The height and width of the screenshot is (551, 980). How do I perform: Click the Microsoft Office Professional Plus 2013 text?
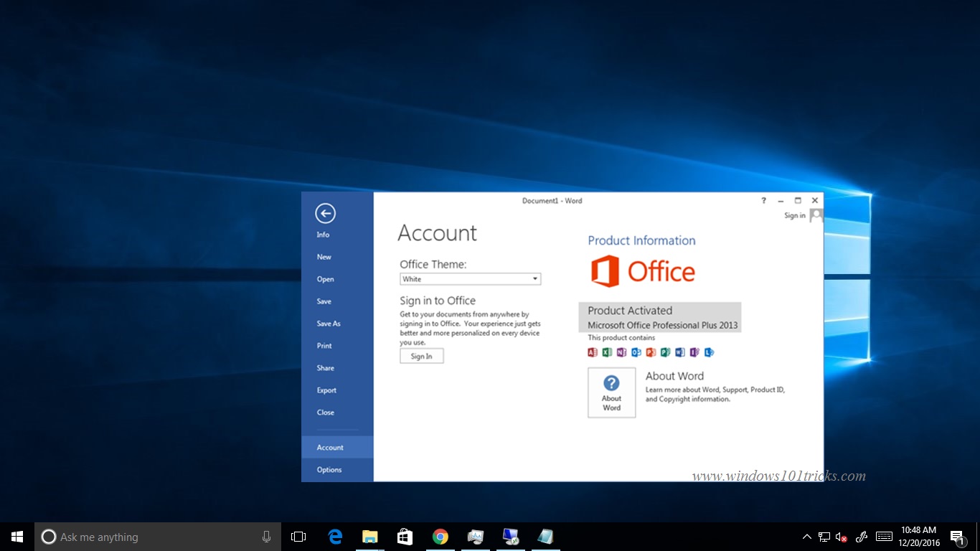(663, 326)
